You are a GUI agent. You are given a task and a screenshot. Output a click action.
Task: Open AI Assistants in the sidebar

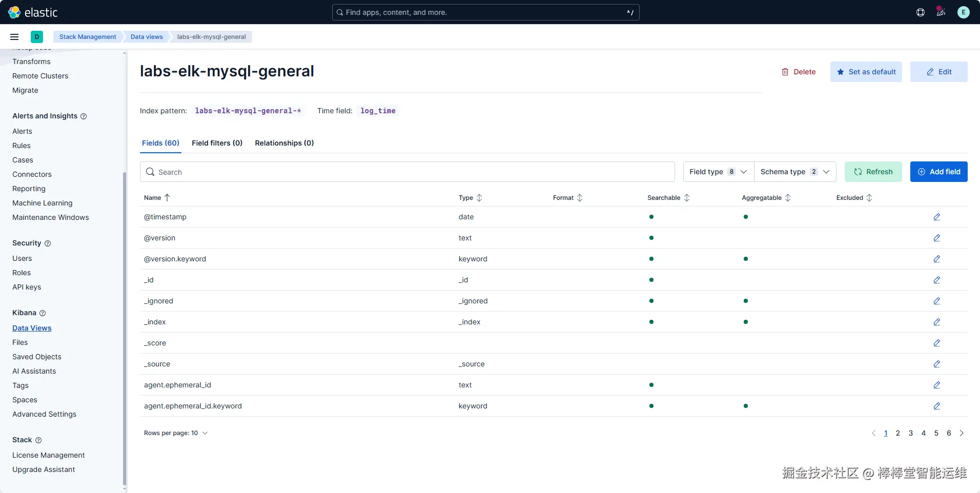(x=34, y=371)
